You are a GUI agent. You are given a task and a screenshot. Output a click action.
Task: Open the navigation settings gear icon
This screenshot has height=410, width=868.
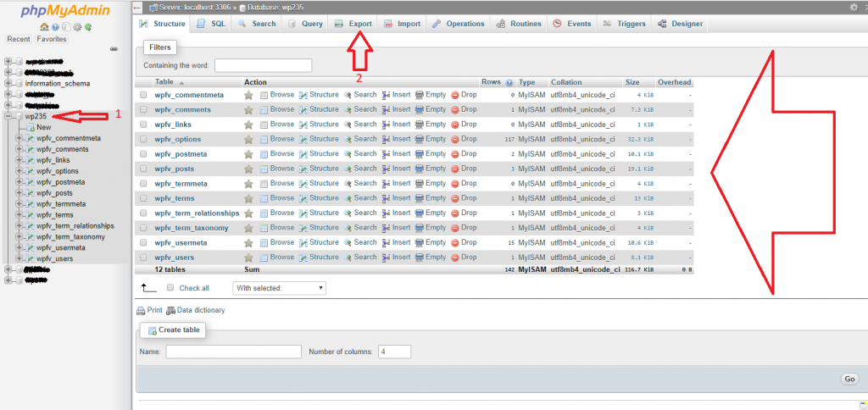point(77,26)
